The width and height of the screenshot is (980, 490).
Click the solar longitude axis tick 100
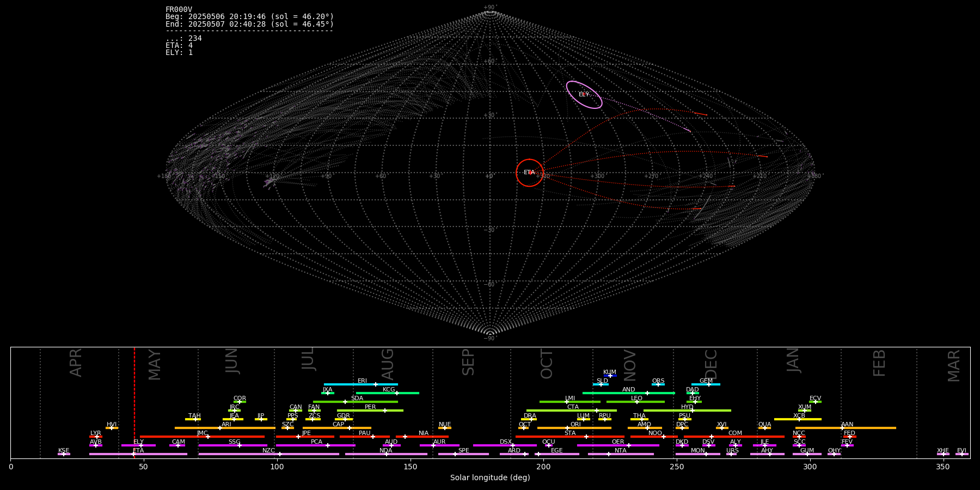(277, 467)
